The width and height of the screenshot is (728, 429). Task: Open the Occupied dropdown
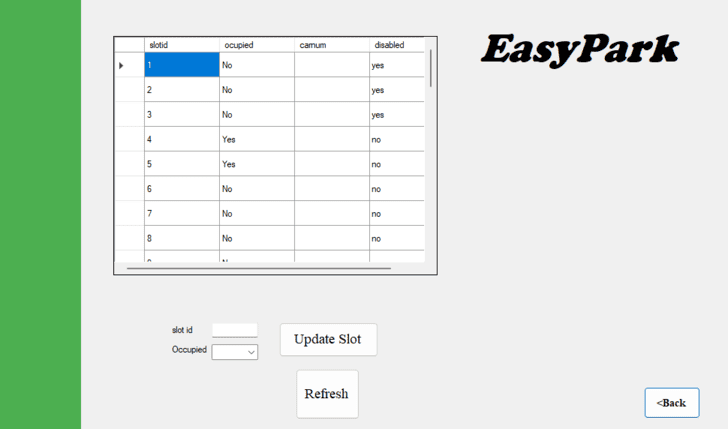235,352
